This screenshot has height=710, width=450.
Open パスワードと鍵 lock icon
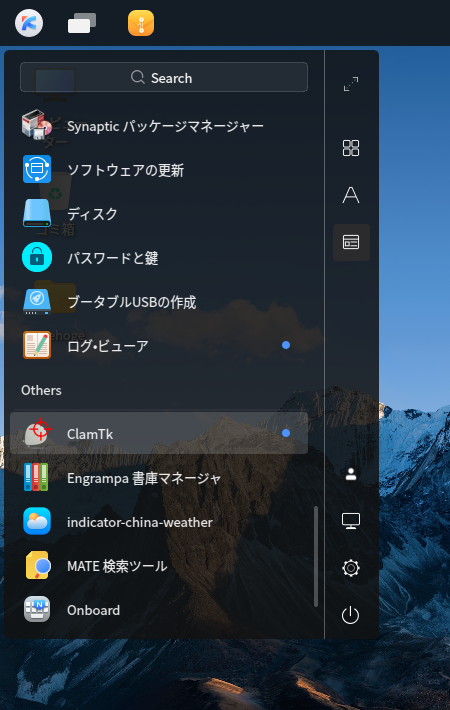[x=37, y=257]
